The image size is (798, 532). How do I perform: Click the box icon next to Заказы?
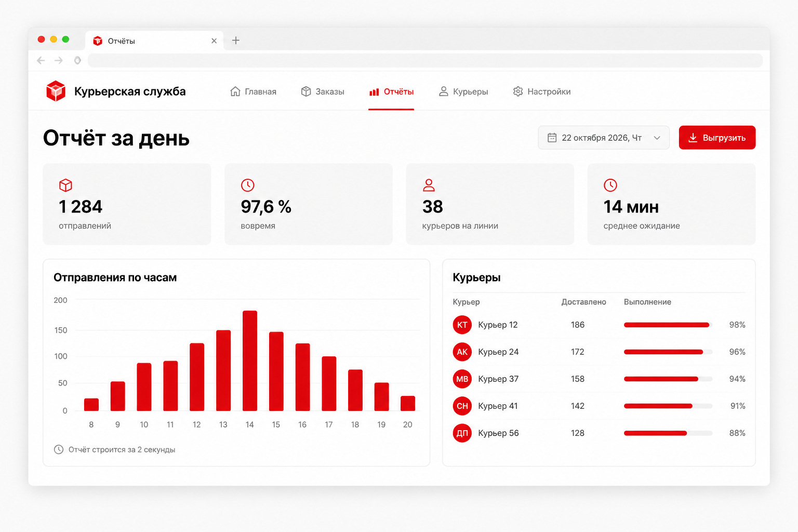tap(306, 91)
